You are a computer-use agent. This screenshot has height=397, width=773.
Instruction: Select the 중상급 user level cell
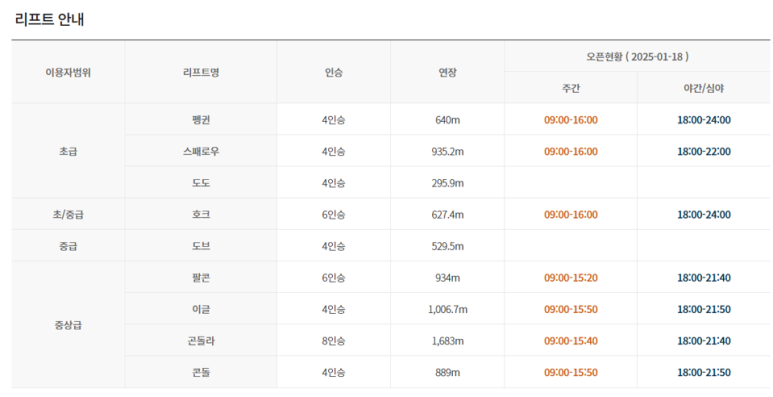click(68, 325)
